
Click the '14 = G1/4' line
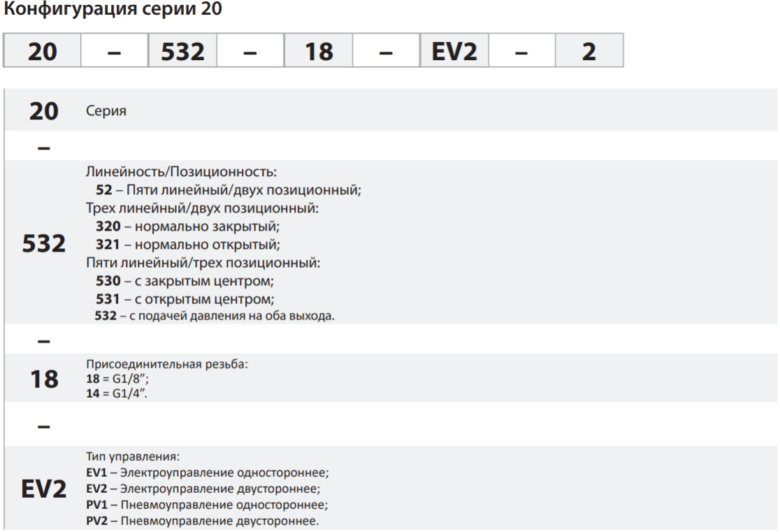coord(117,394)
